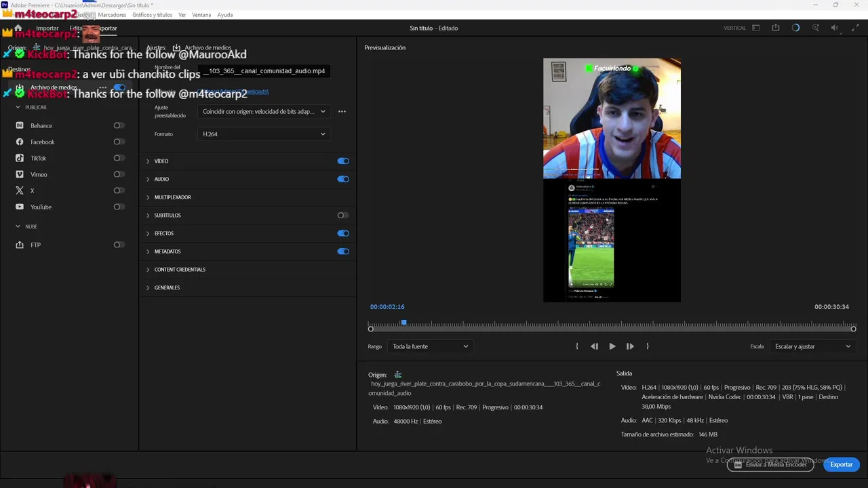The image size is (868, 488).
Task: Switch to the Importar tab
Action: (47, 28)
